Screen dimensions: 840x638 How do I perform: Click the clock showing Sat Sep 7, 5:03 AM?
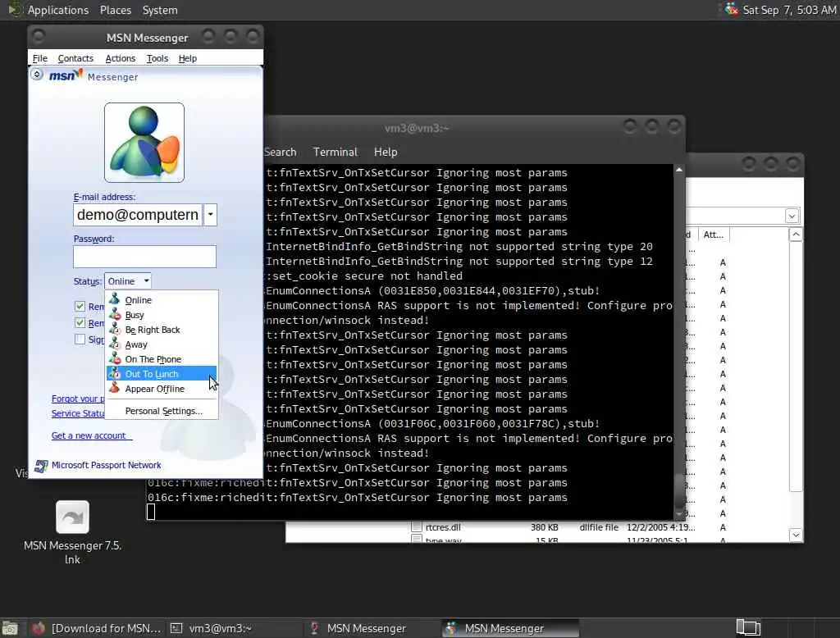pos(790,10)
